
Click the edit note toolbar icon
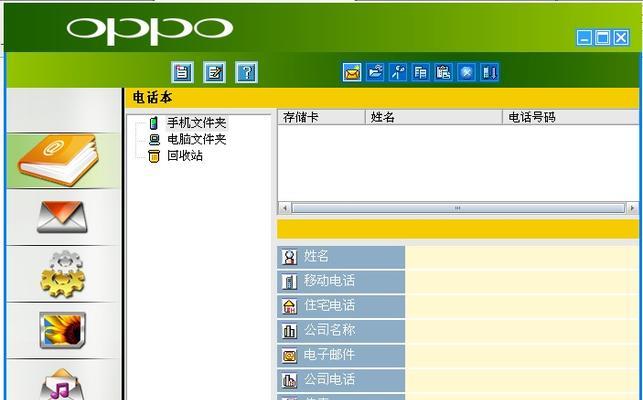pos(214,72)
